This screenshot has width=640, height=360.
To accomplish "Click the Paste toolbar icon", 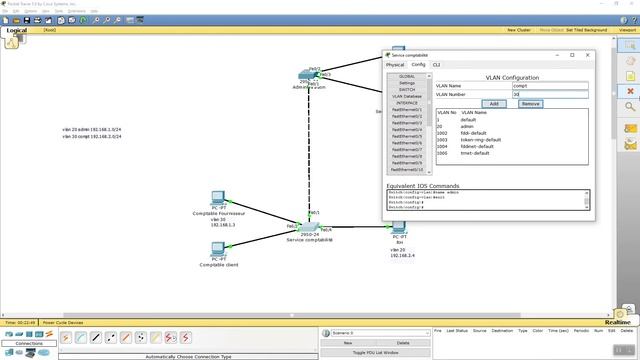I will tap(72, 20).
